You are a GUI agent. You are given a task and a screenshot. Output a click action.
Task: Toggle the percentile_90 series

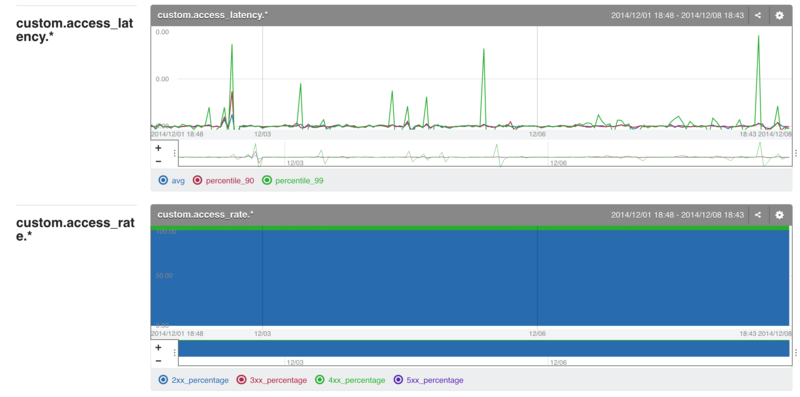coord(223,180)
